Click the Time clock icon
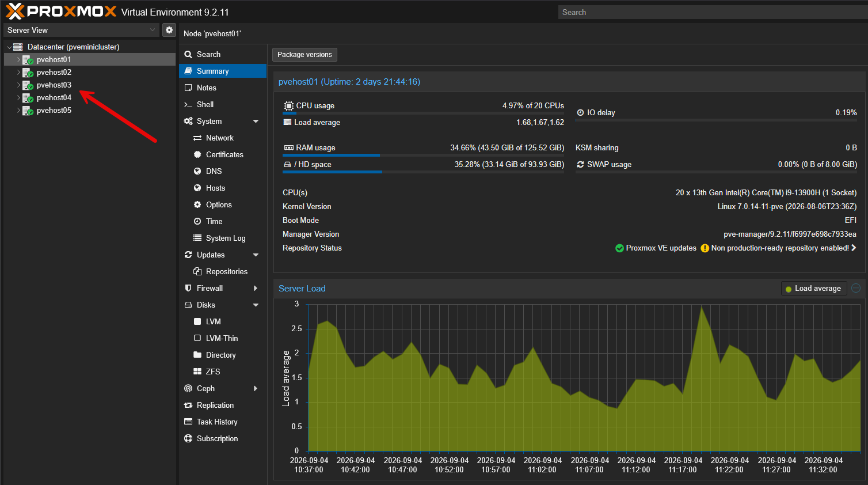Screen dimensions: 868x485 tap(197, 221)
